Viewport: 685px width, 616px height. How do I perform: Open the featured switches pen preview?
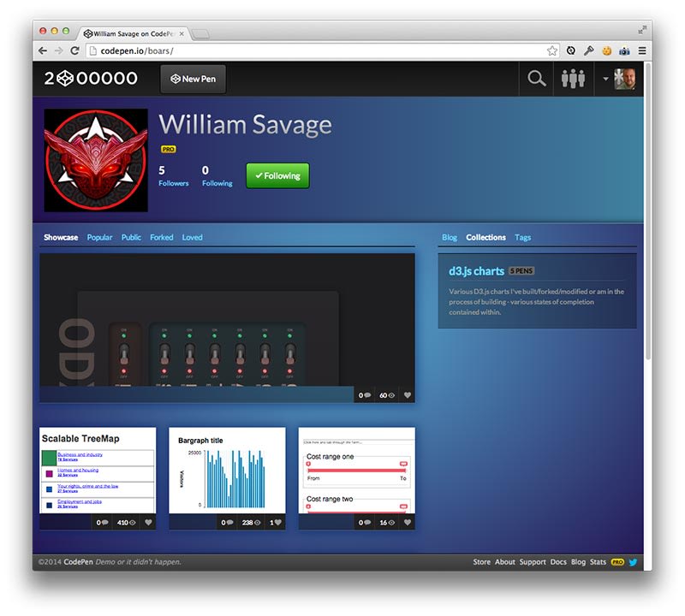(227, 320)
